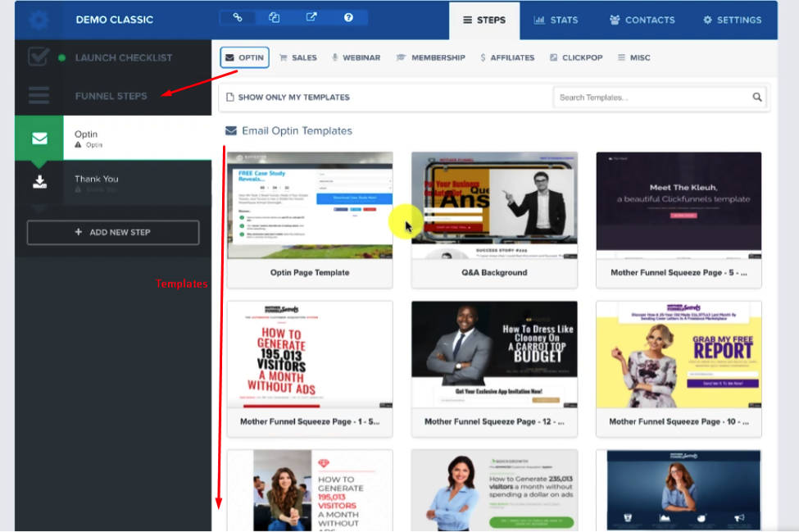Click the 'Optin Page Template' title text

coord(310,273)
